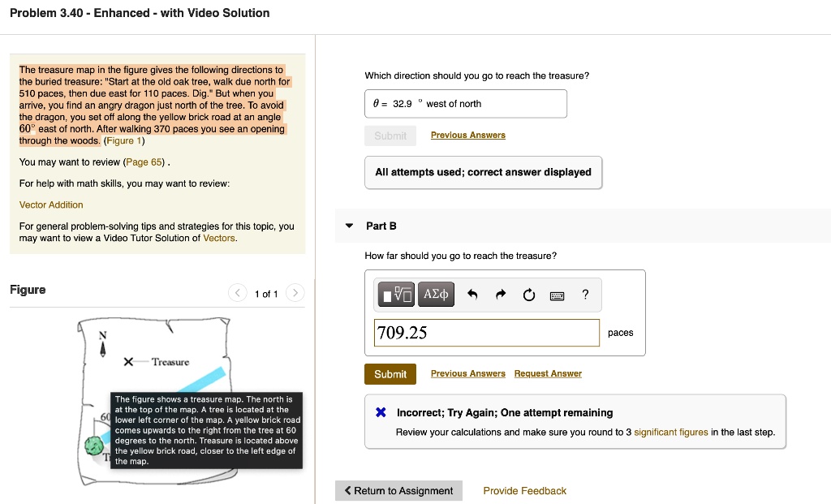Click the question mark help icon
This screenshot has height=504, width=831.
pos(585,295)
